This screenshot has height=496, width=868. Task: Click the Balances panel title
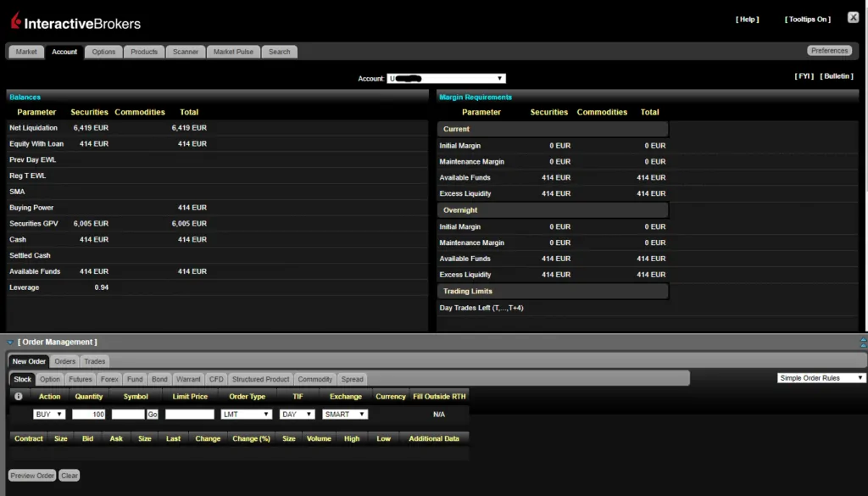pyautogui.click(x=25, y=97)
